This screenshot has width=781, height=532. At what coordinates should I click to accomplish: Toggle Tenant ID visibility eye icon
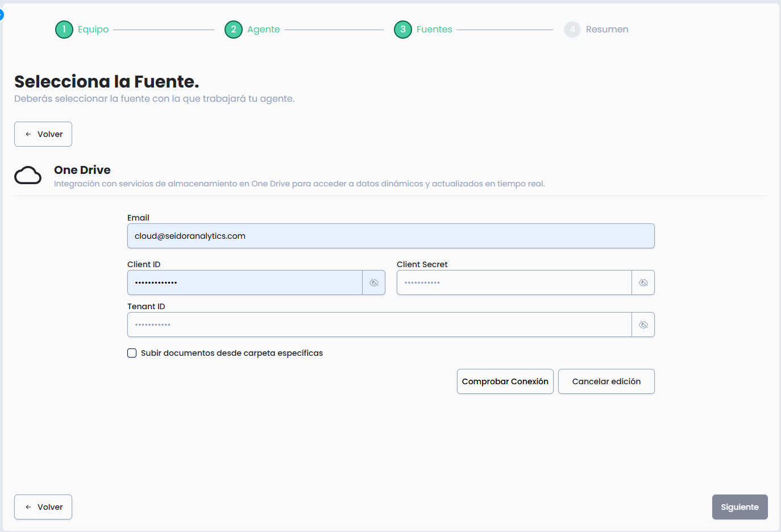[643, 325]
